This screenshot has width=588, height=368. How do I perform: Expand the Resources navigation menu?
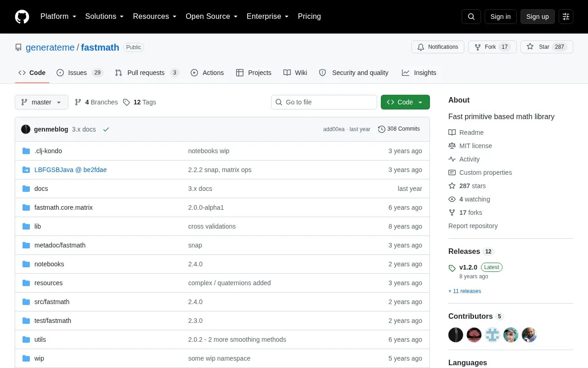tap(155, 17)
